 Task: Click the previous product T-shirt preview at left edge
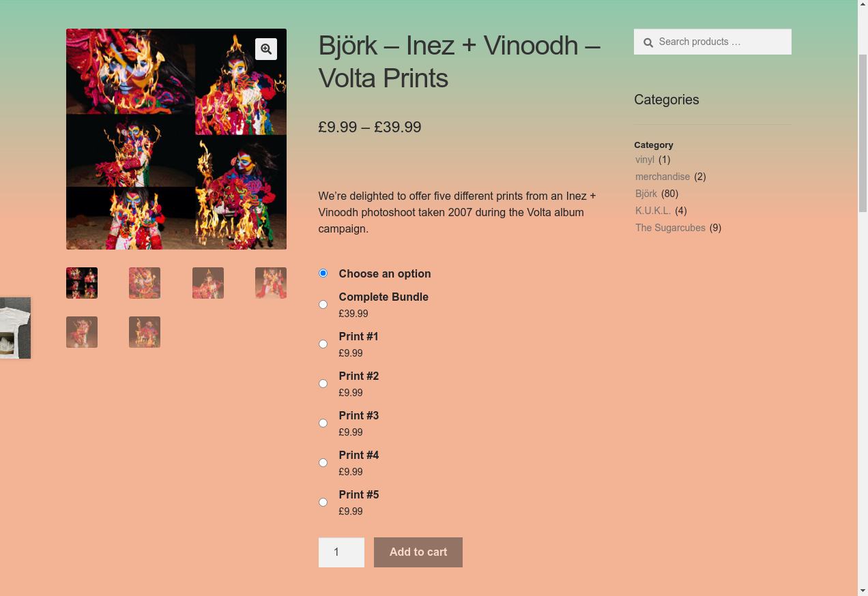click(x=15, y=328)
